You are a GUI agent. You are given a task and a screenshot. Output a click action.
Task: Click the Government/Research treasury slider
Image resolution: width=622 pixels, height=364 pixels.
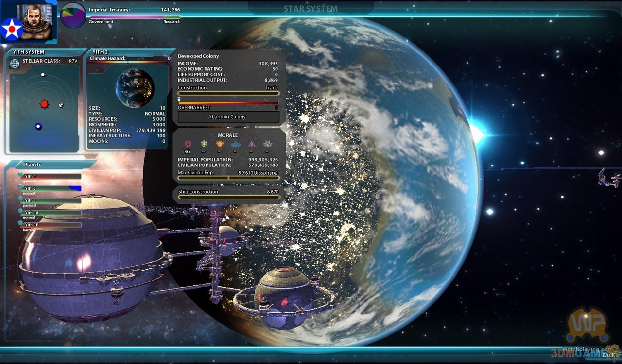click(135, 17)
